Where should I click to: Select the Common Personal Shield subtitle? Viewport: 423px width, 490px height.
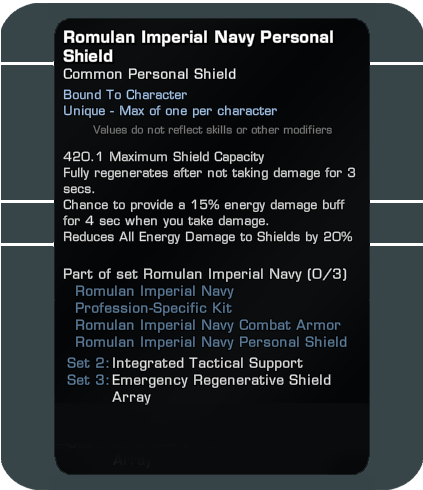click(x=150, y=74)
